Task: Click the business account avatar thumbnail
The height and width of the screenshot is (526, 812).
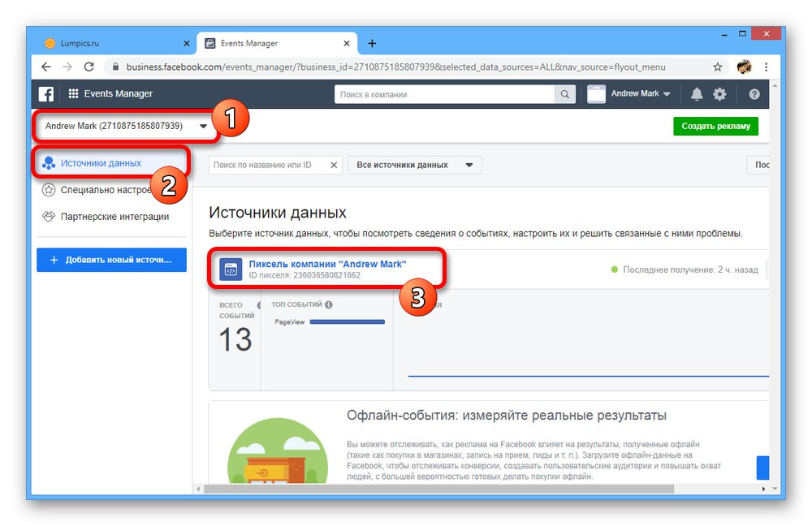Action: [596, 94]
